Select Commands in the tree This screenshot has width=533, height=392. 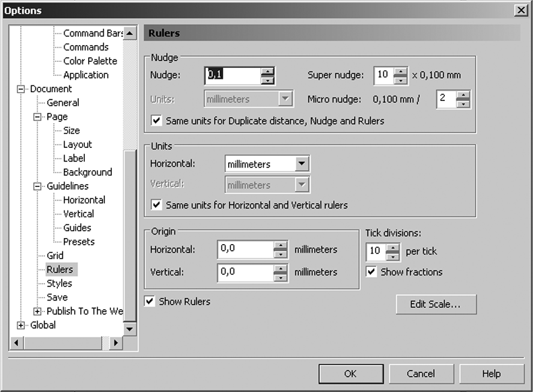tap(86, 47)
